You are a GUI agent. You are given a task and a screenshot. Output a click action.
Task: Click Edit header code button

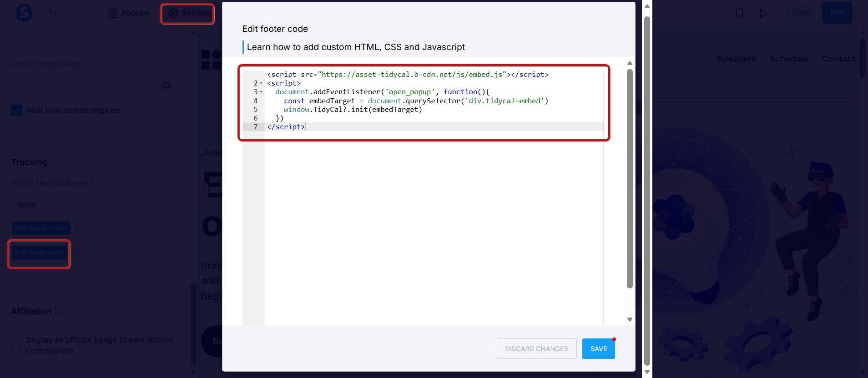[41, 228]
